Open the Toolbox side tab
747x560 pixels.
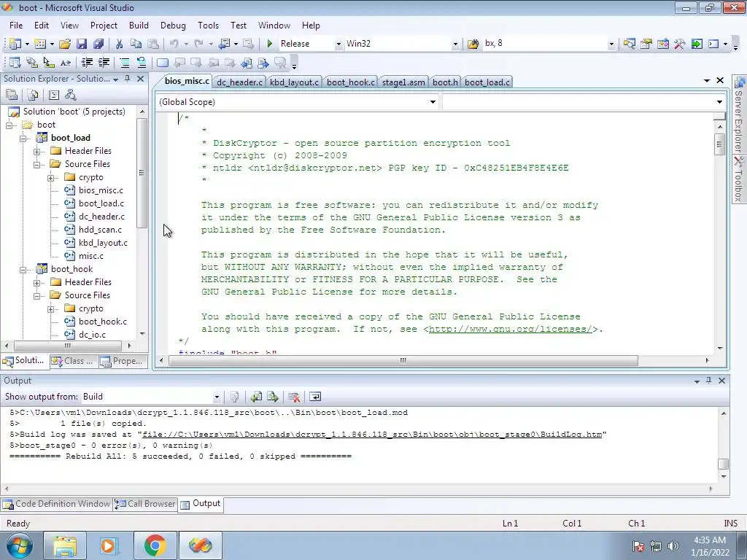coord(738,179)
